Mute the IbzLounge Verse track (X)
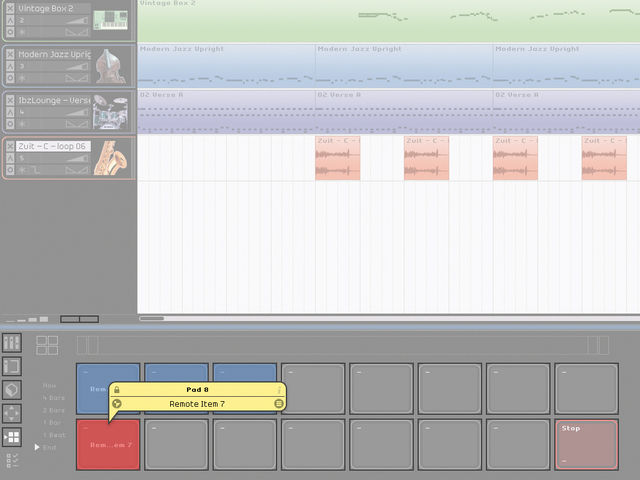The width and height of the screenshot is (640, 480). coord(10,100)
